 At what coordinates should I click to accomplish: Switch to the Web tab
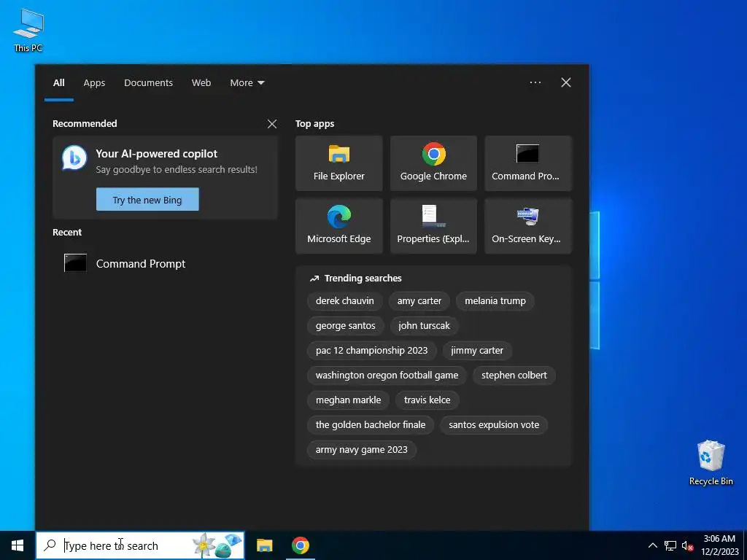coord(201,83)
